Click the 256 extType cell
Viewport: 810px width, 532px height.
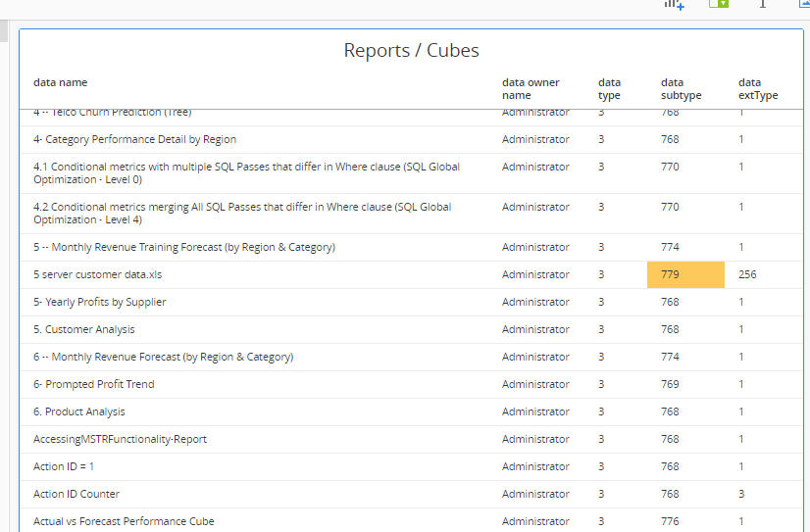(747, 275)
